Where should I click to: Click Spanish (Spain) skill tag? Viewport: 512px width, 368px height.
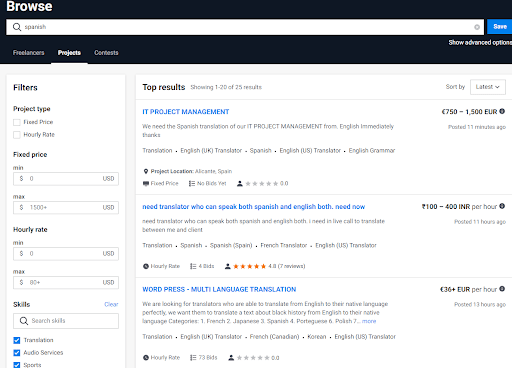pyautogui.click(x=231, y=245)
